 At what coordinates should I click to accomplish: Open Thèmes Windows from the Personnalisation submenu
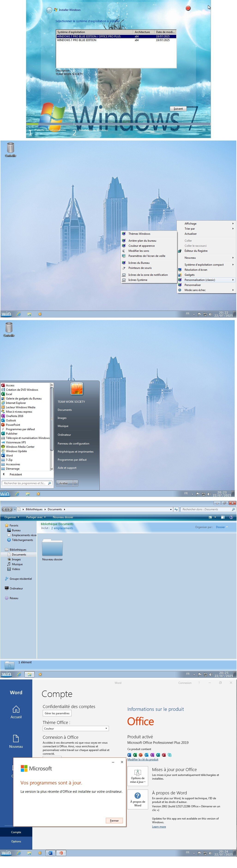coord(149,234)
